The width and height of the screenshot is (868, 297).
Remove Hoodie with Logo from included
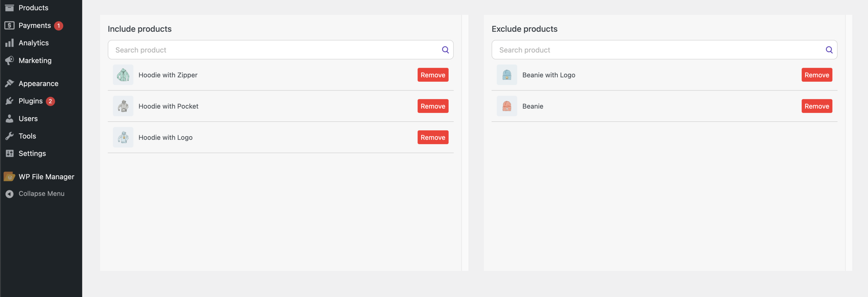(x=433, y=137)
